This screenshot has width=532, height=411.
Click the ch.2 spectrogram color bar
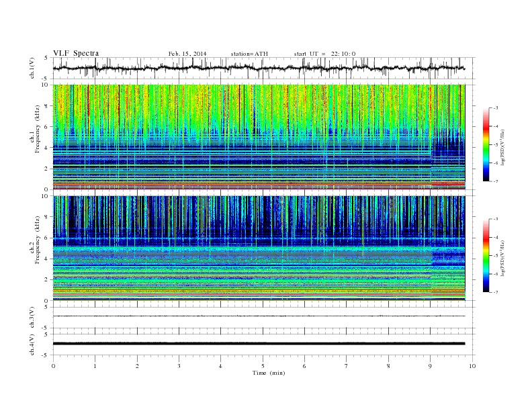(x=486, y=255)
